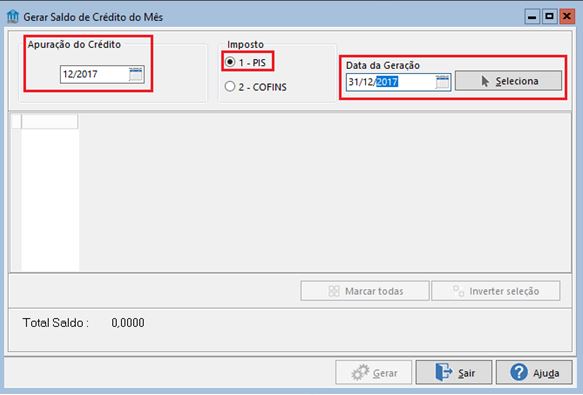Click the Total Saldo value 0,0000
The height and width of the screenshot is (395, 583).
tap(128, 322)
